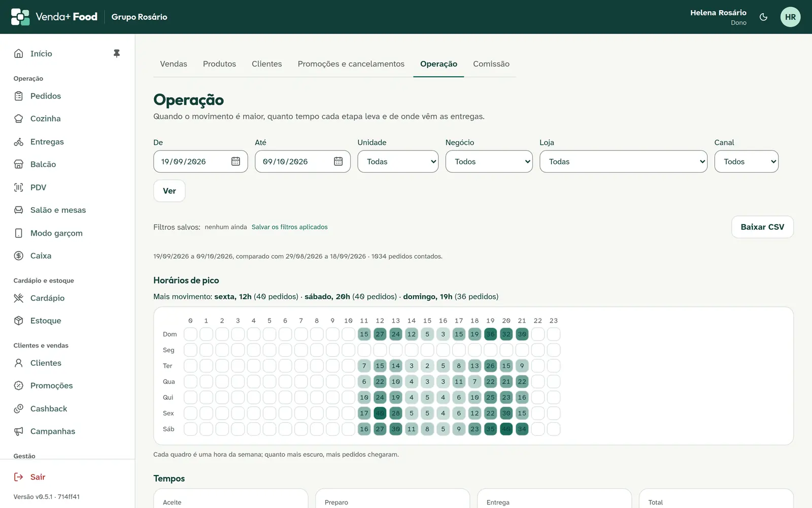812x508 pixels.
Task: Click the Baixar CSV button
Action: (x=762, y=227)
